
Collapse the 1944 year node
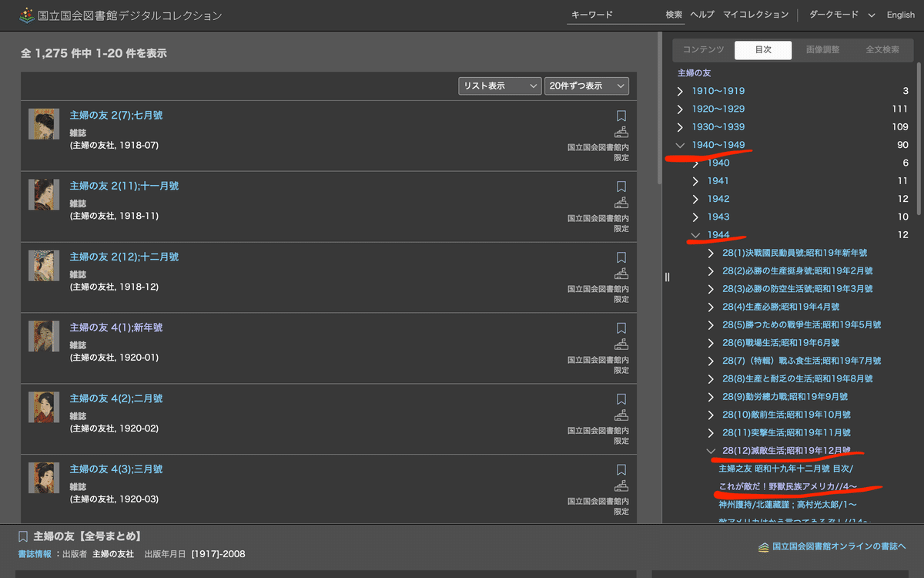click(x=696, y=235)
